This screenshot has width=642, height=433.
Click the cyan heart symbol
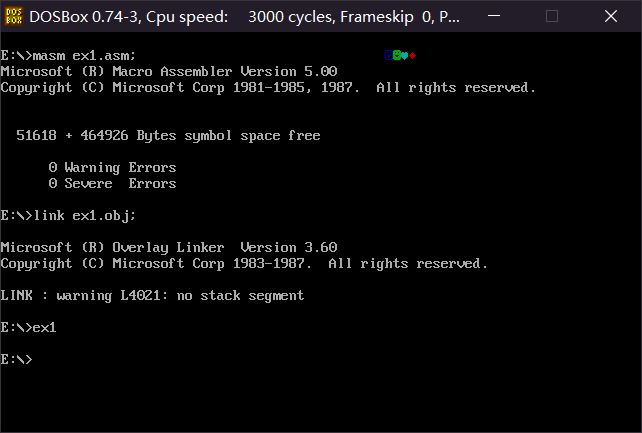coord(405,55)
